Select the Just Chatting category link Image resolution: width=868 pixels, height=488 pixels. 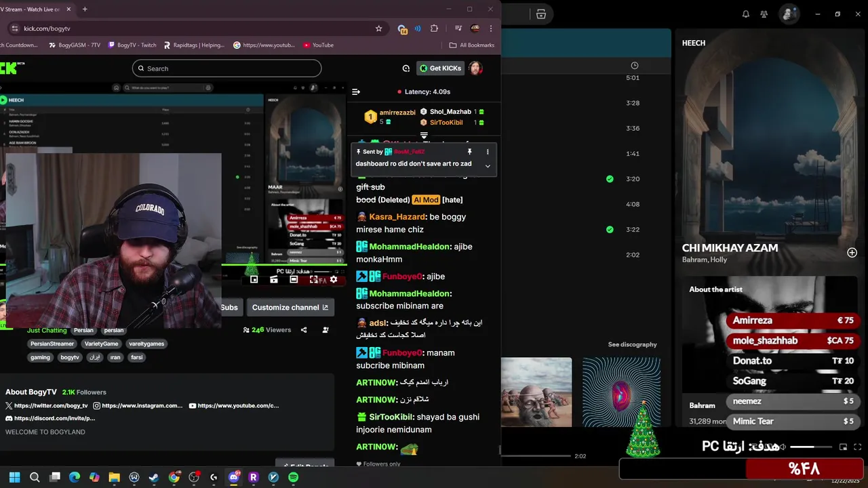47,330
